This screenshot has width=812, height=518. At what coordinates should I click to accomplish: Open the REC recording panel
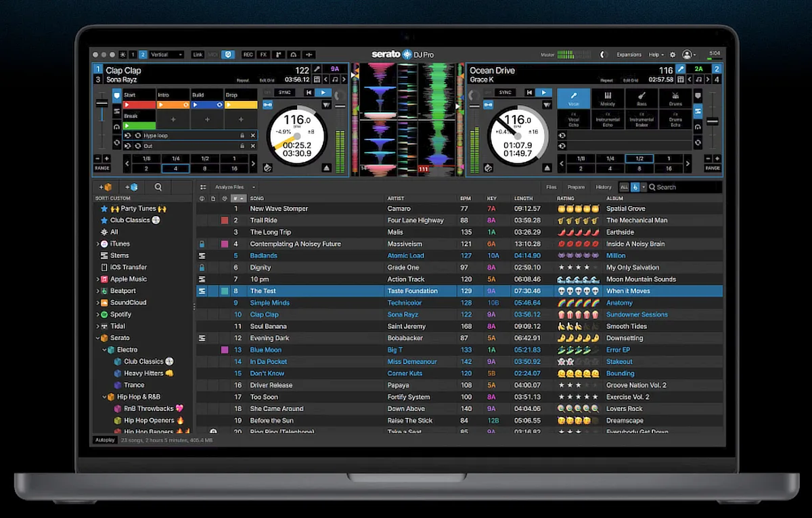pos(248,54)
